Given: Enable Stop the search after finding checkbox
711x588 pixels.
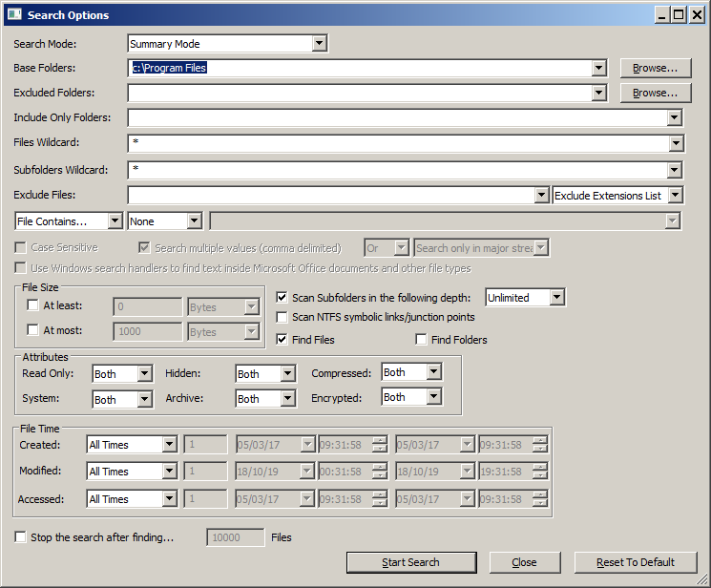Looking at the screenshot, I should point(21,537).
